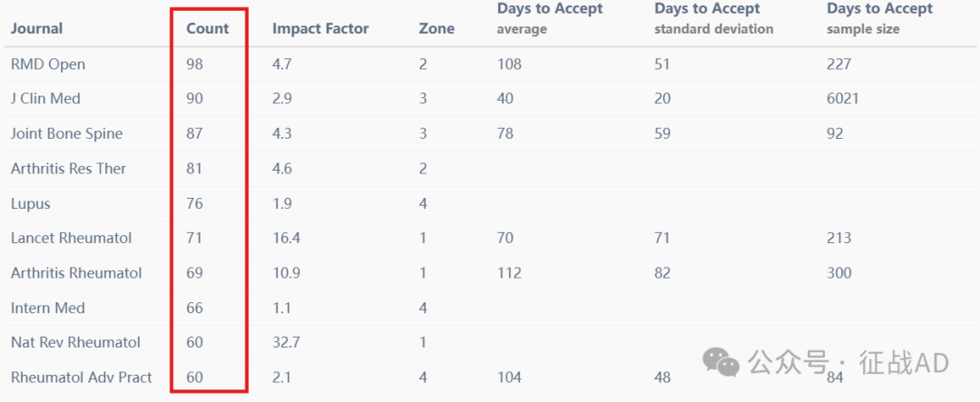Click the WeChat logo icon in watermark
980x402 pixels.
(722, 362)
